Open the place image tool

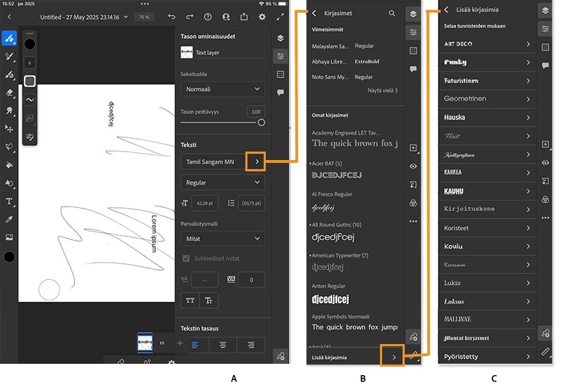click(9, 237)
